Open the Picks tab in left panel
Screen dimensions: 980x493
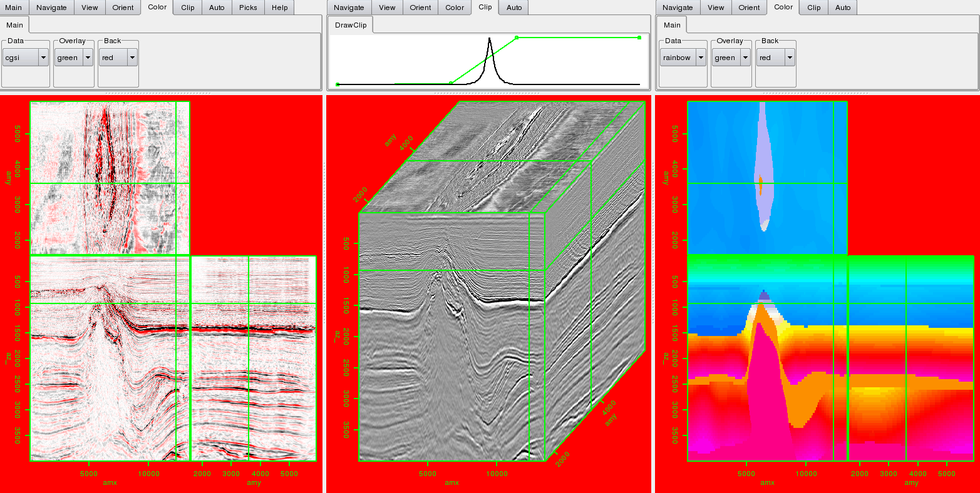[x=248, y=8]
